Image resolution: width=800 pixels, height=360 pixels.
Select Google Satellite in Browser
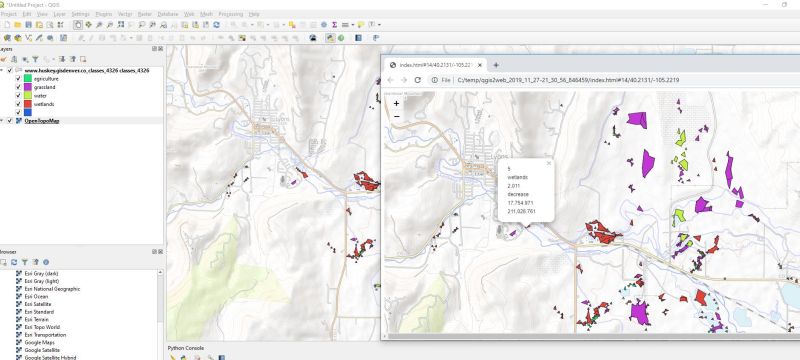click(42, 350)
